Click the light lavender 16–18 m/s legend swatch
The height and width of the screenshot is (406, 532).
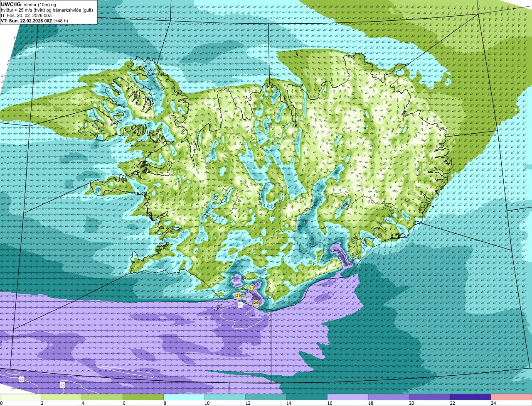point(348,397)
